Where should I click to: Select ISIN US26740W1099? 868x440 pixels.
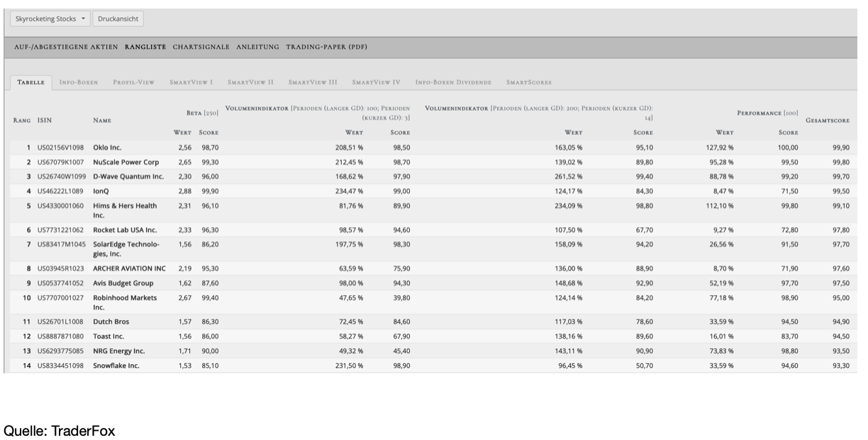61,177
